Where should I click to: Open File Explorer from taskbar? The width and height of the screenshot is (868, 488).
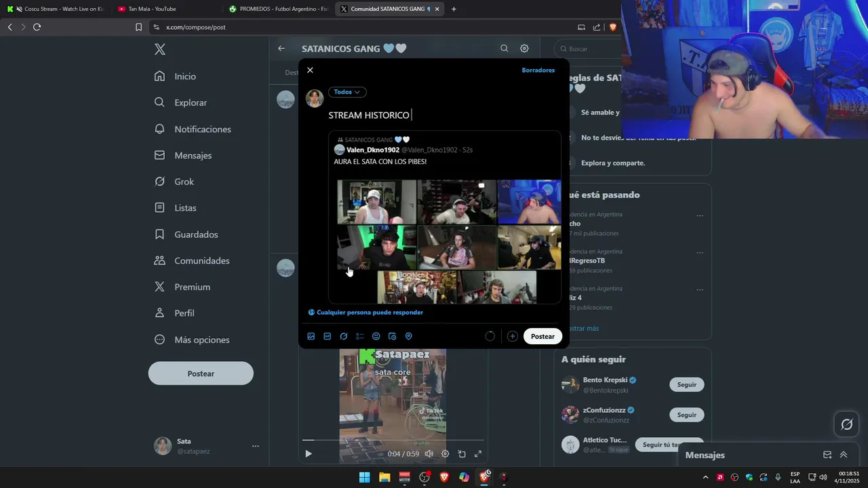point(384,477)
